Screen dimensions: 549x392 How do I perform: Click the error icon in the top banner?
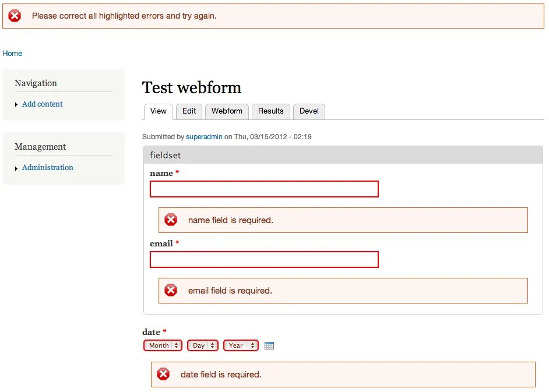(15, 16)
